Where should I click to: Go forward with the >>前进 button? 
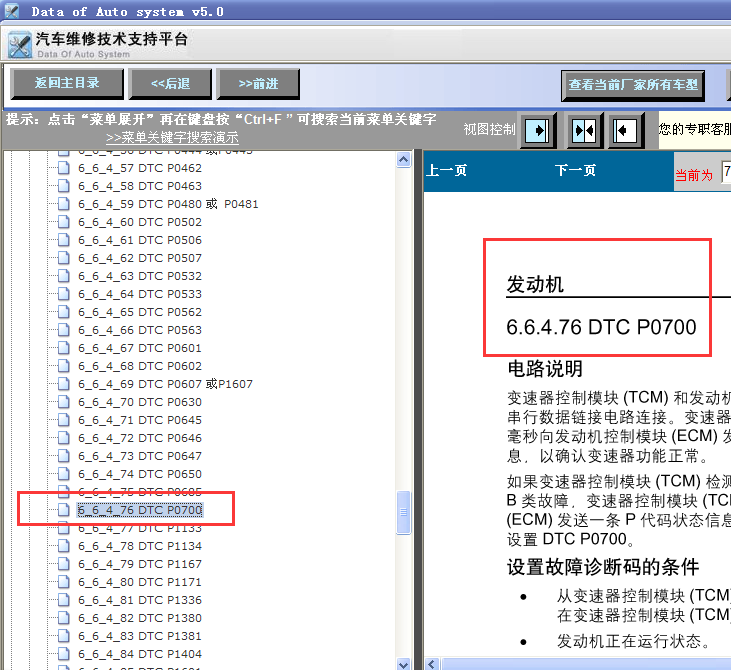[258, 84]
